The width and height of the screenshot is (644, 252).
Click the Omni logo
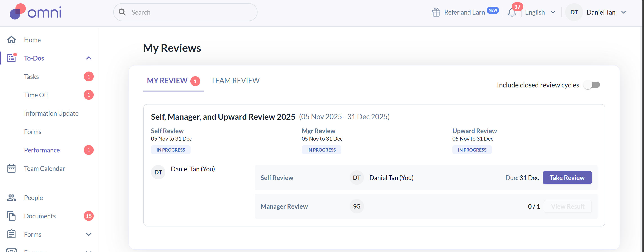click(36, 12)
